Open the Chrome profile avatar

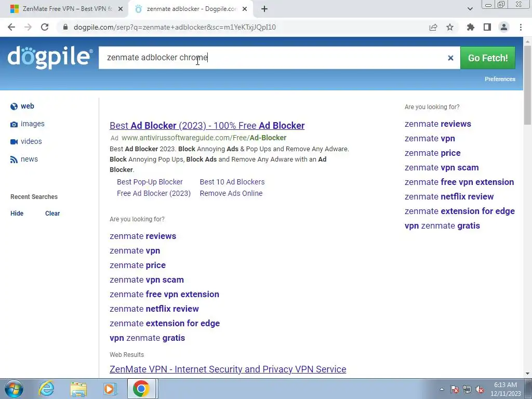(504, 27)
